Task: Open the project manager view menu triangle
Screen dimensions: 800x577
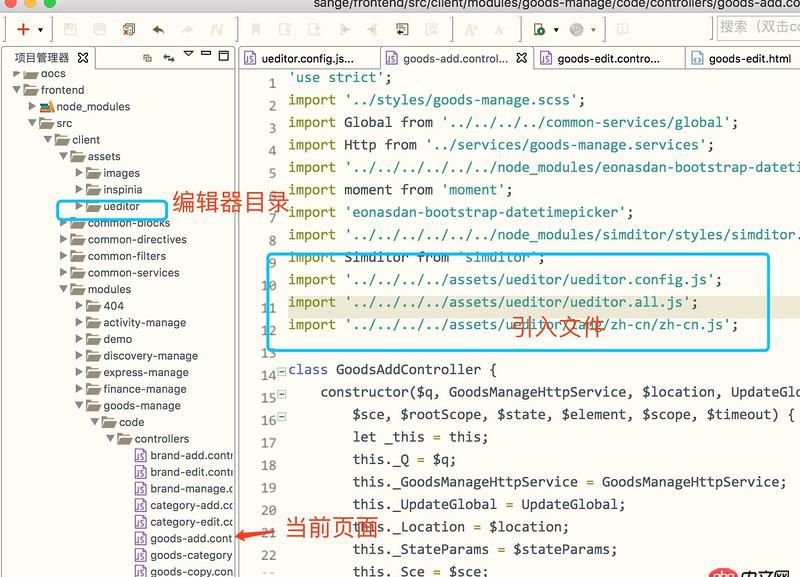Action: (188, 56)
